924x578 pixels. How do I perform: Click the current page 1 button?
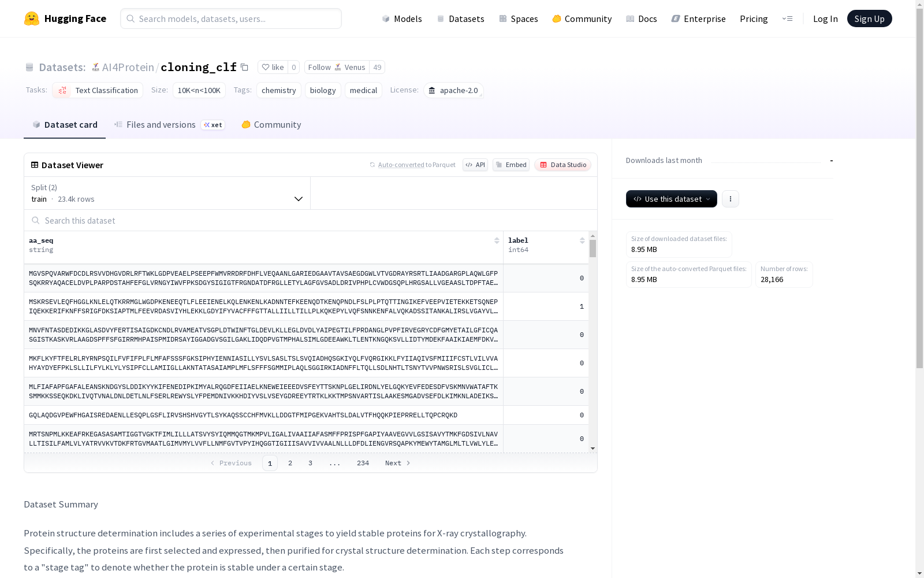coord(270,463)
